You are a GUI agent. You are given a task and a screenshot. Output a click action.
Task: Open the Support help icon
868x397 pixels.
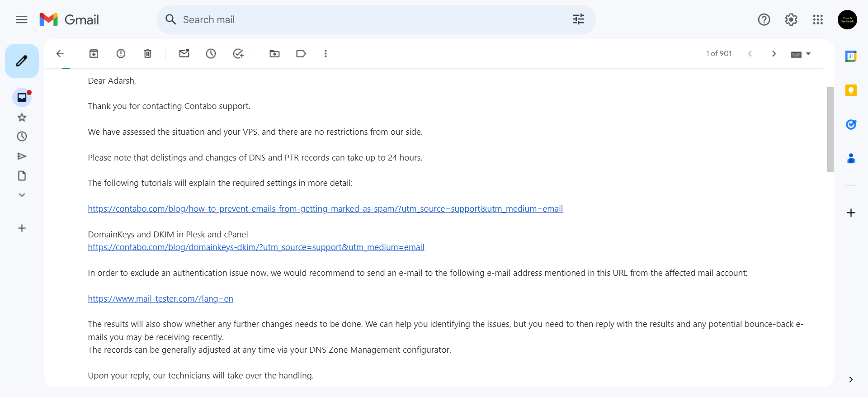(764, 19)
